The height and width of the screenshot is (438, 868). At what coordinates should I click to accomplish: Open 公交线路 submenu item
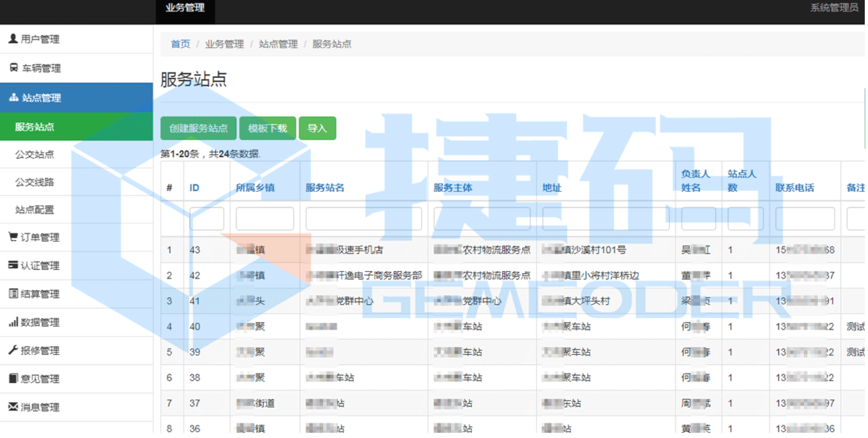(x=35, y=182)
